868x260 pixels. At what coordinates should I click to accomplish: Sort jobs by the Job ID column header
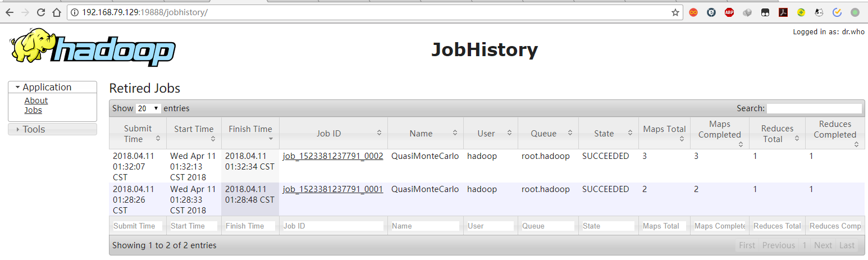(333, 133)
